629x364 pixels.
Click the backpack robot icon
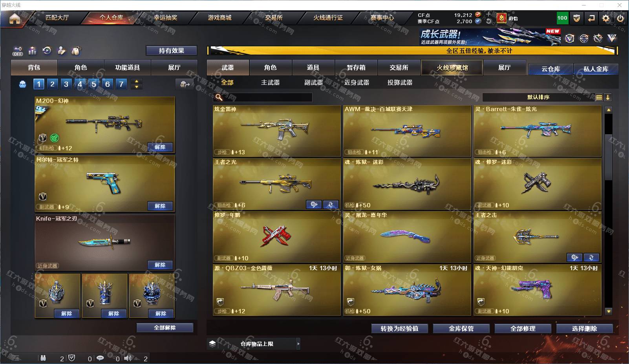(x=23, y=84)
